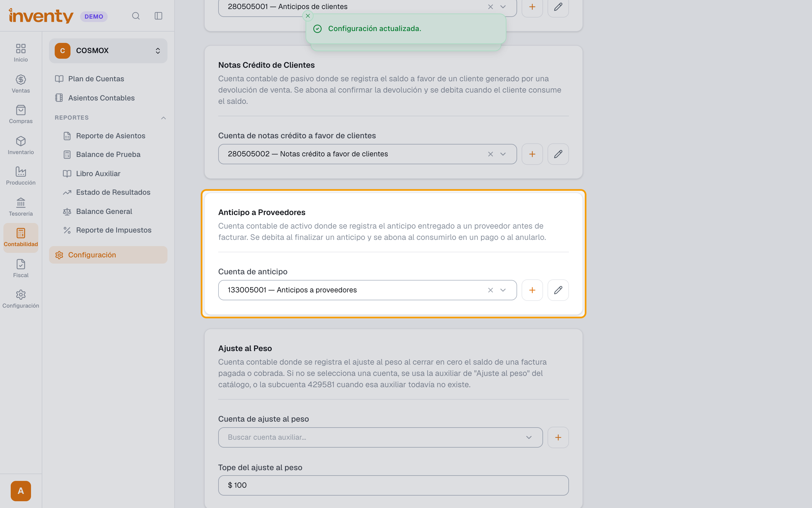Image resolution: width=812 pixels, height=508 pixels.
Task: Click the inventy logo
Action: coord(41,16)
